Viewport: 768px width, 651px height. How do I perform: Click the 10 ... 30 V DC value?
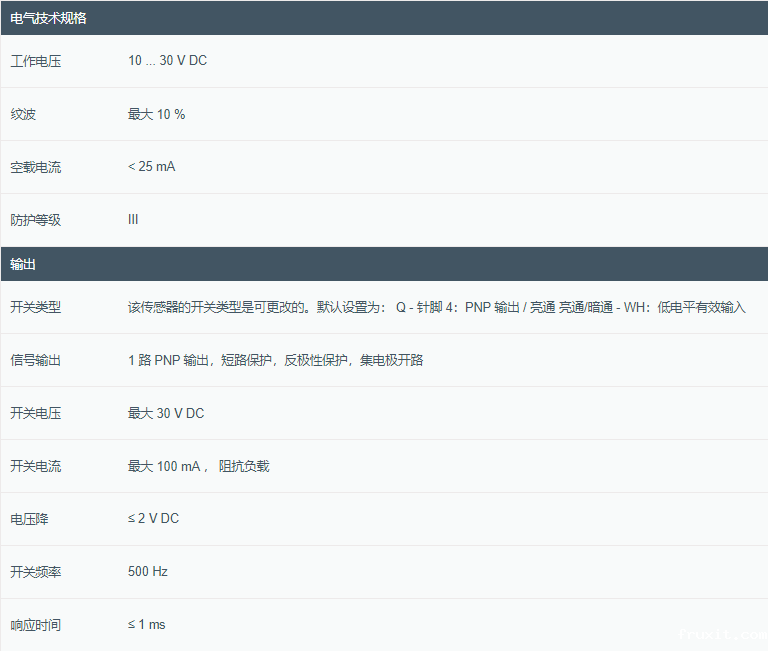point(167,61)
